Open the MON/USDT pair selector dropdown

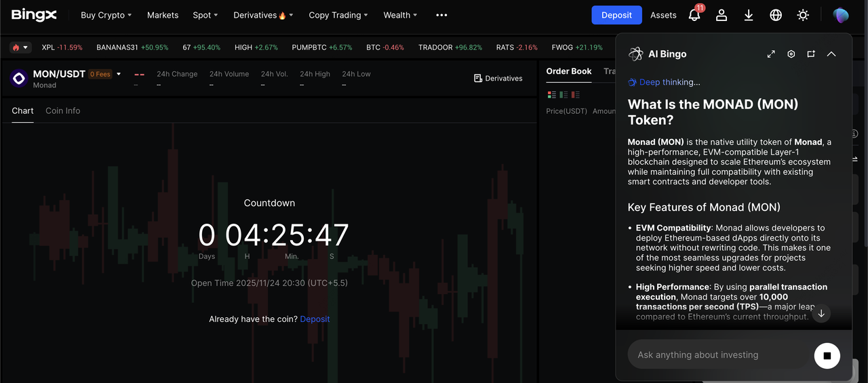(x=119, y=74)
